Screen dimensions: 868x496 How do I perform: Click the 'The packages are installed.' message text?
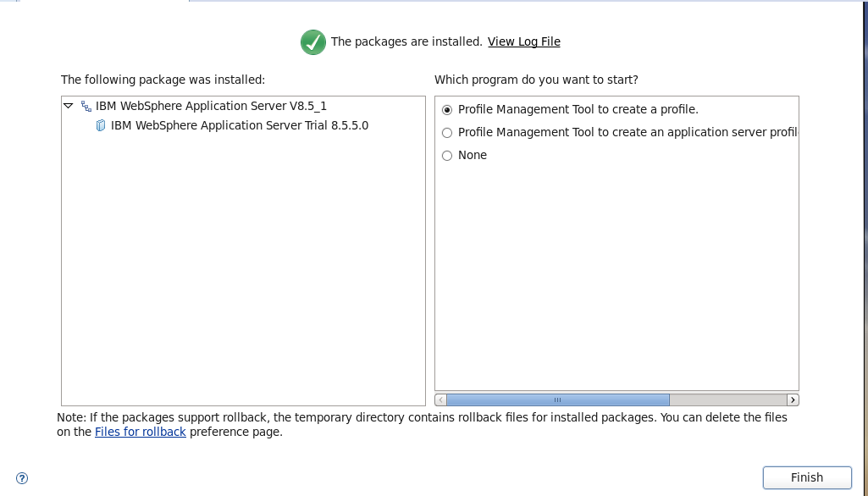[406, 41]
